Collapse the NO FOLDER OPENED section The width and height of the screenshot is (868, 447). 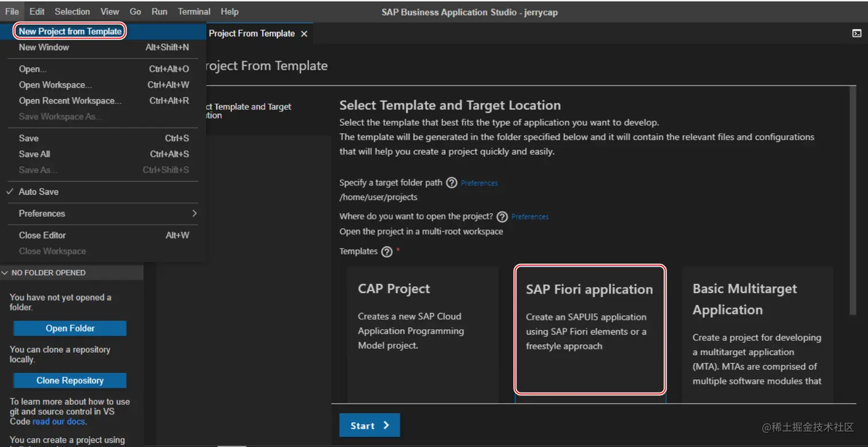pos(5,273)
